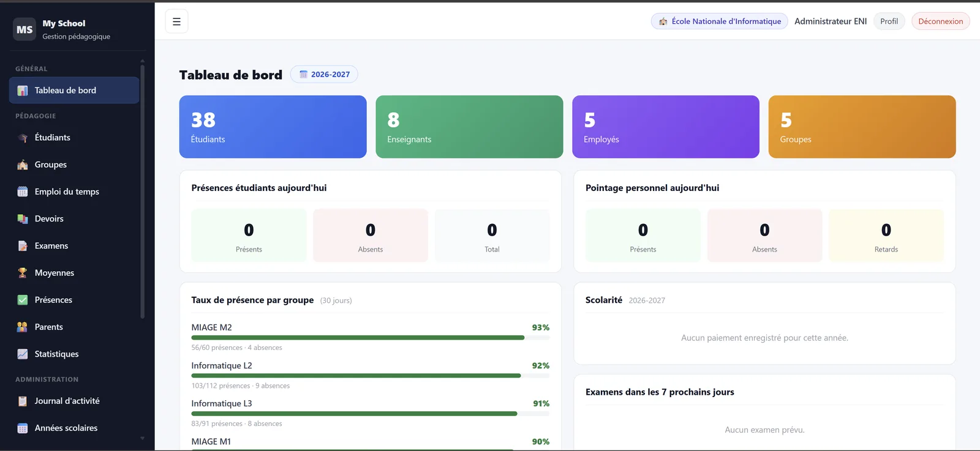Click the school building icon in header
This screenshot has width=980, height=451.
[x=663, y=21]
